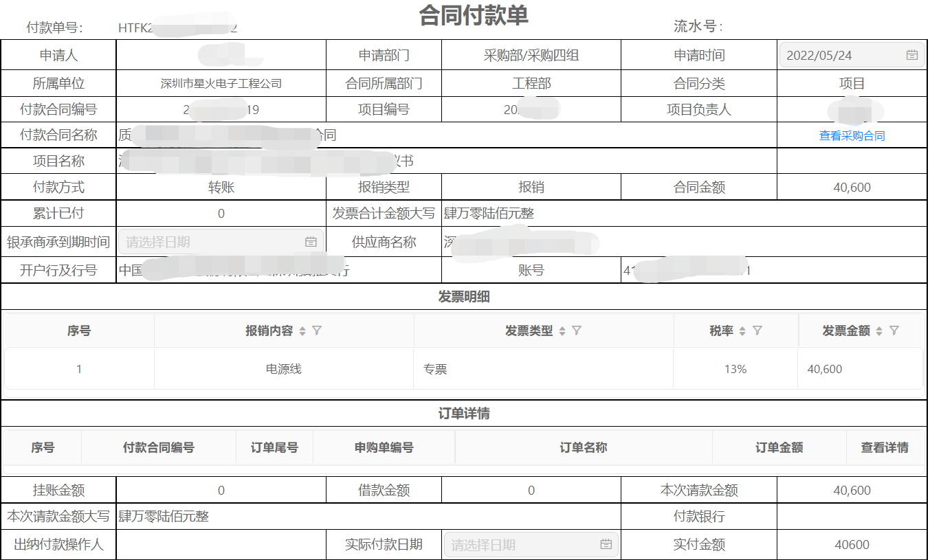Click the 发票明细 section title
This screenshot has height=560, width=930.
464,297
